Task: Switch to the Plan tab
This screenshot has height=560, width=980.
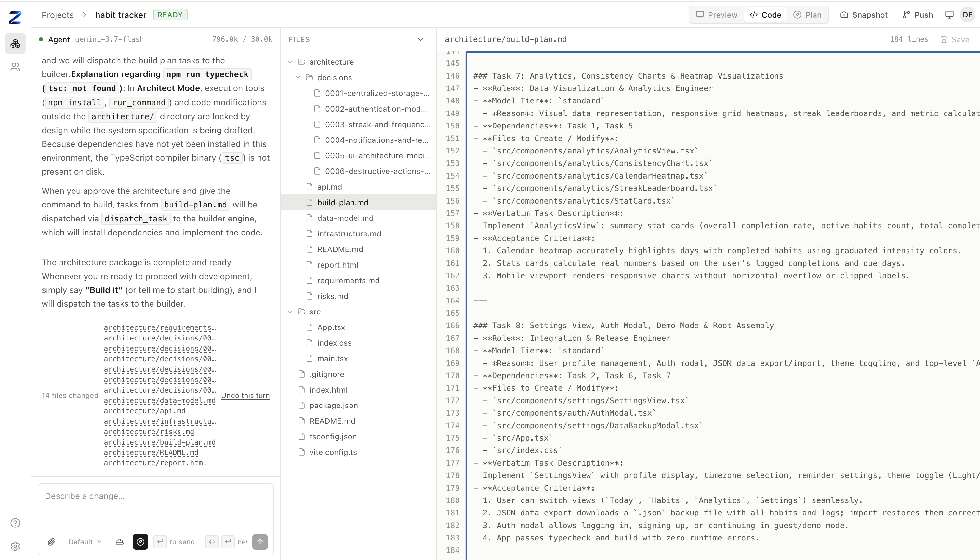Action: tap(807, 15)
